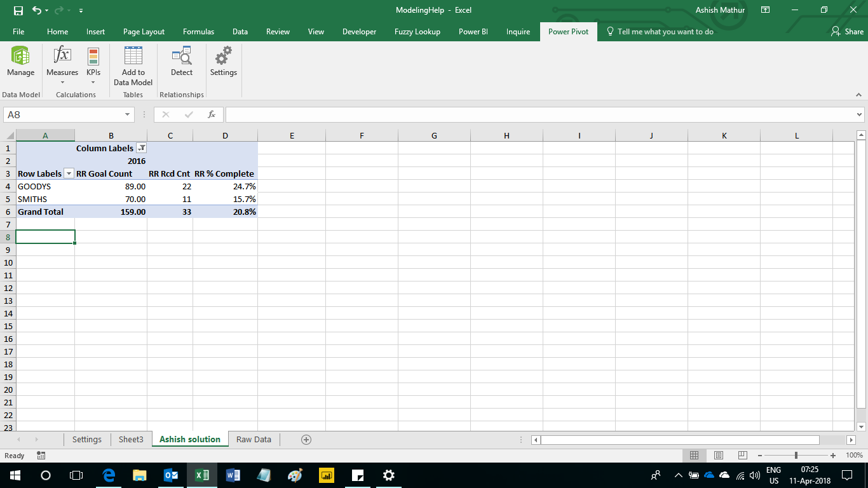Open the Name Box dropdown arrow
Screen dimensions: 868x488
[128, 115]
